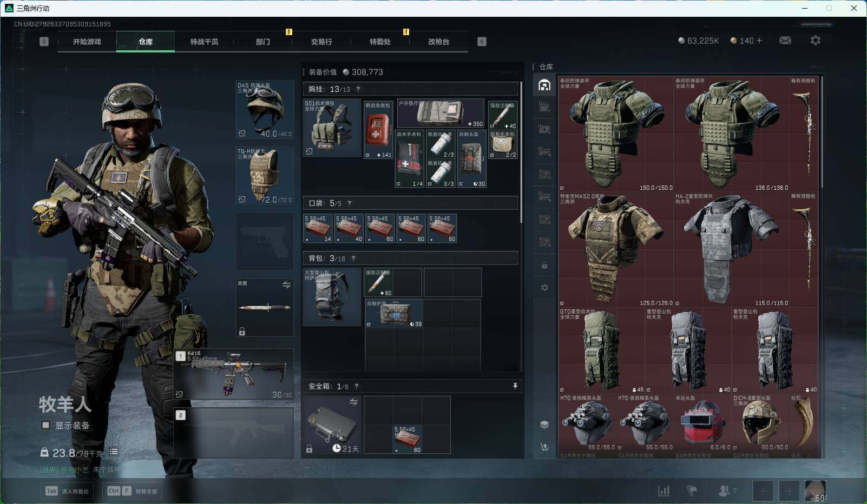Open the mail envelope icon
Screen dimensions: 867x504
(x=785, y=41)
